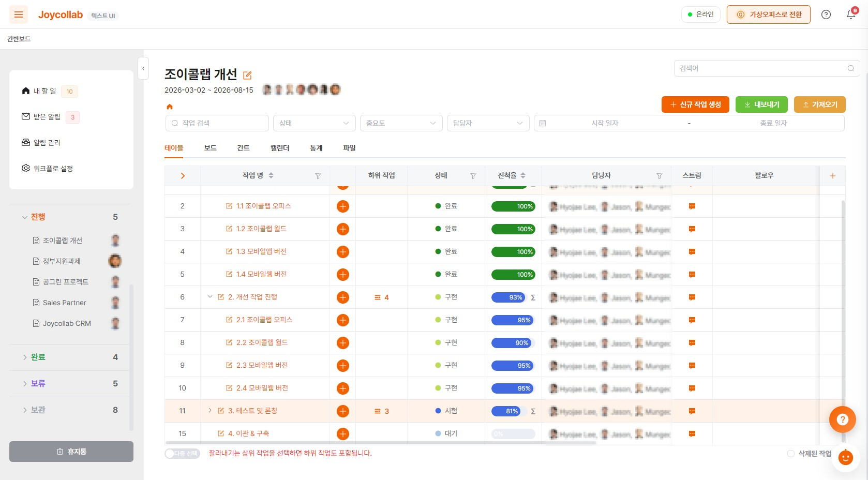
Task: Sort the 진척율 column
Action: click(523, 176)
